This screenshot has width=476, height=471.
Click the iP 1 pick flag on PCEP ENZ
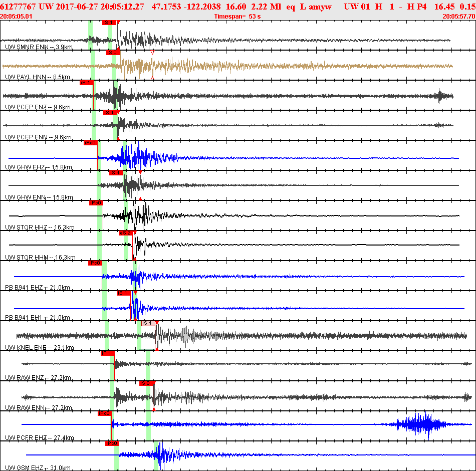coord(86,83)
